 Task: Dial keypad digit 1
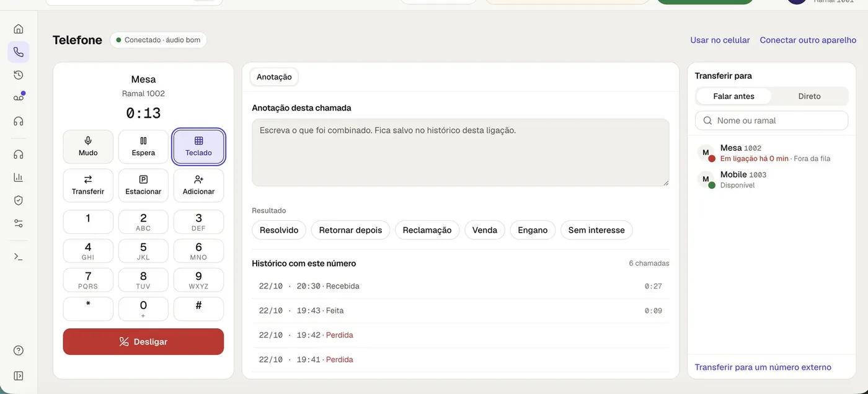tap(88, 222)
